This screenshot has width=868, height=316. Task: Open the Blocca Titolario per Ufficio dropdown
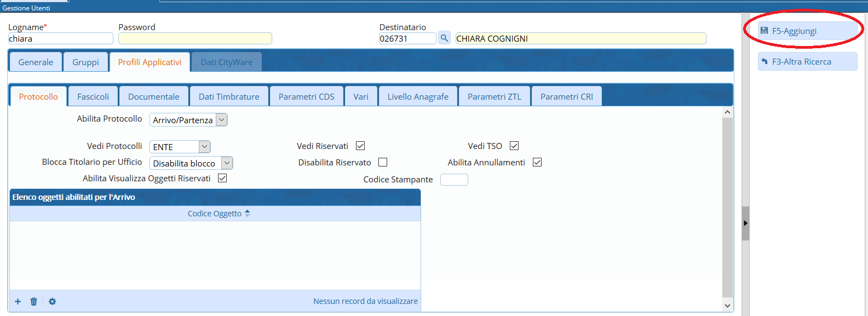pyautogui.click(x=227, y=163)
